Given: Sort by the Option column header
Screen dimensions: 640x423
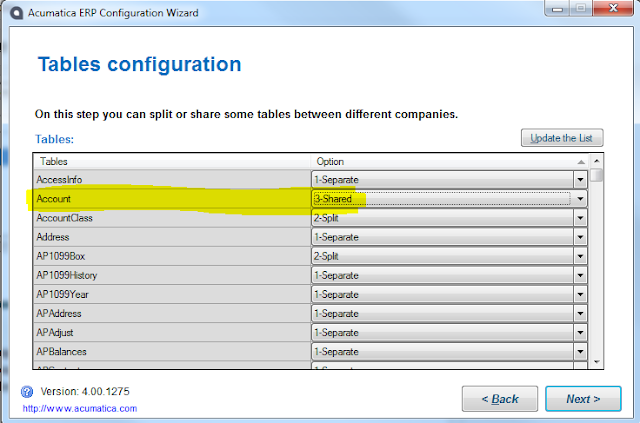Looking at the screenshot, I should [x=449, y=162].
